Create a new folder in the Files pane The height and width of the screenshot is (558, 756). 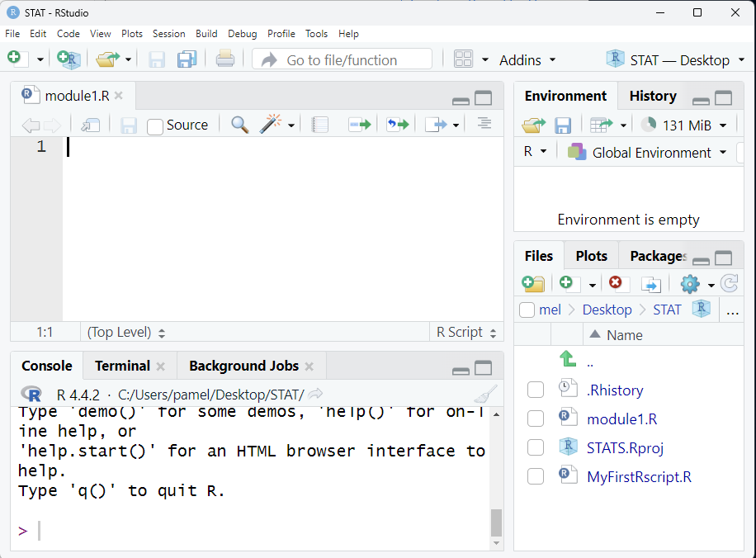click(x=533, y=283)
